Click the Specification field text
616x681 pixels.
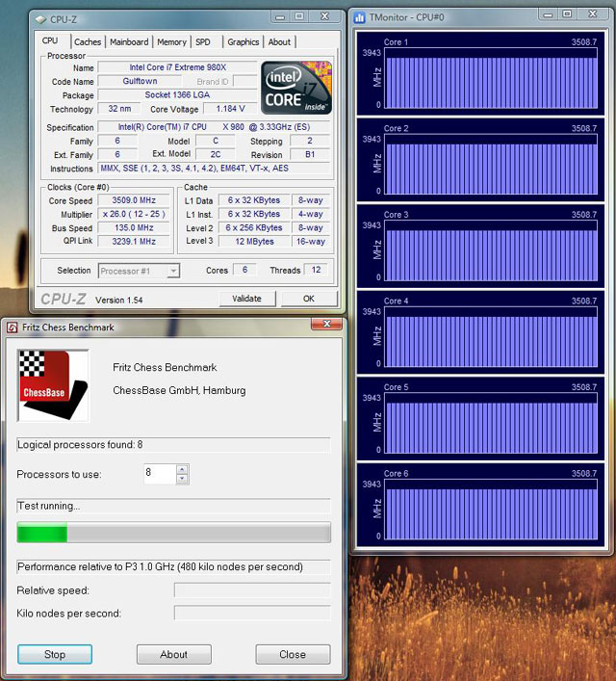214,127
